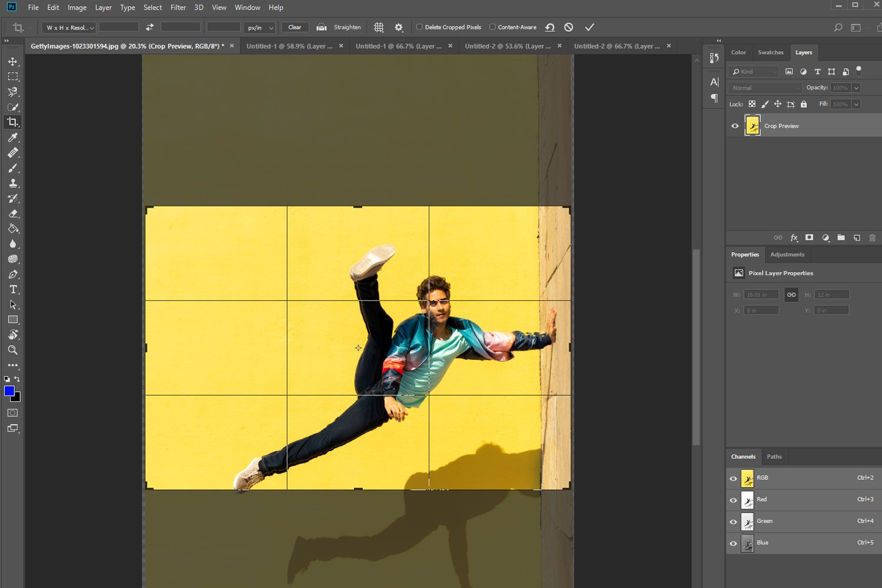
Task: Open the Kind filter dropdown in Layers
Action: tap(754, 72)
